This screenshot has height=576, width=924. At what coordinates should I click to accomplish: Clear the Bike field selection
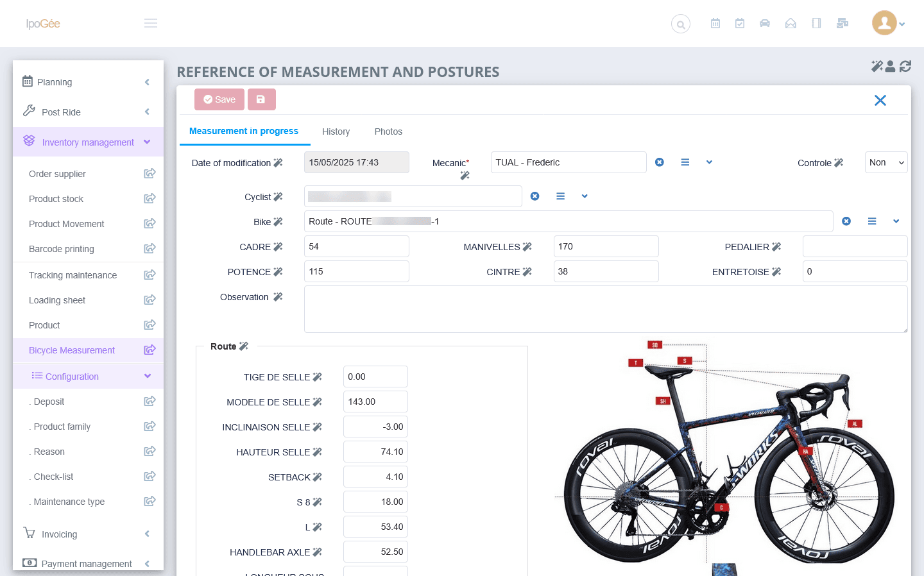pos(846,221)
